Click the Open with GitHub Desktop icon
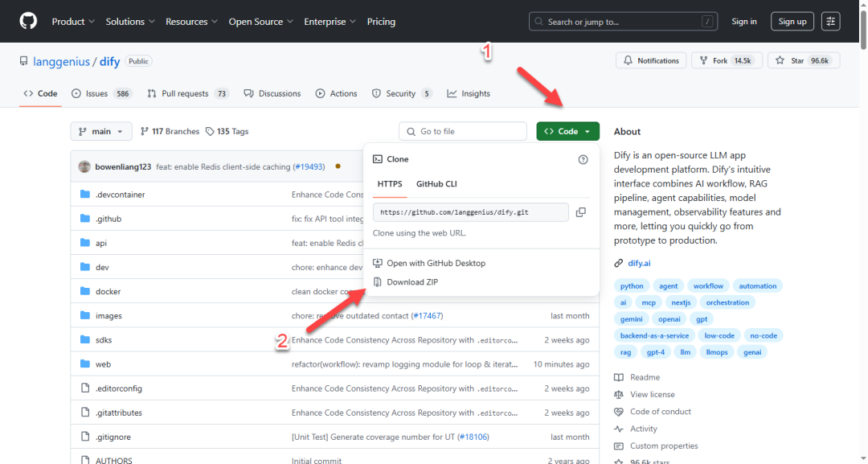This screenshot has height=464, width=868. tap(378, 263)
